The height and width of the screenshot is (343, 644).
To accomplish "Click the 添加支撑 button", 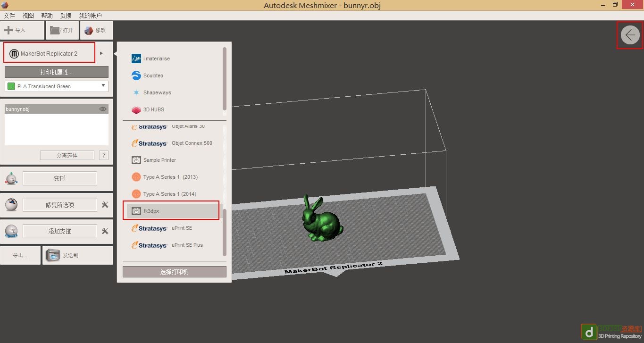I will coord(60,231).
